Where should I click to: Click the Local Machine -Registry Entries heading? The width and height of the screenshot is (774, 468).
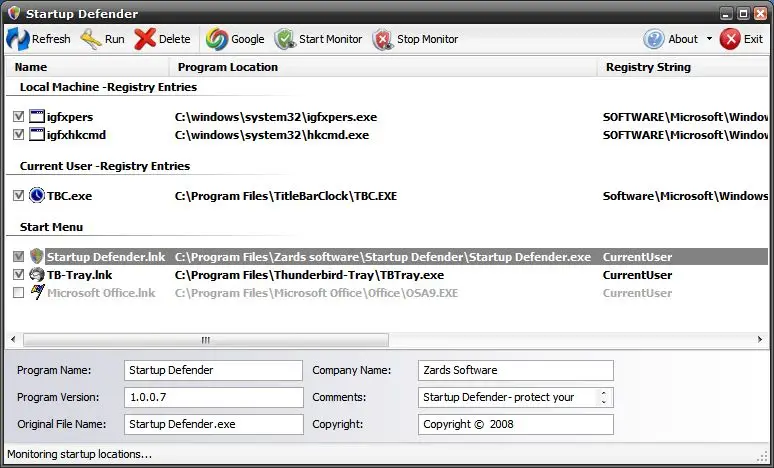coord(108,87)
